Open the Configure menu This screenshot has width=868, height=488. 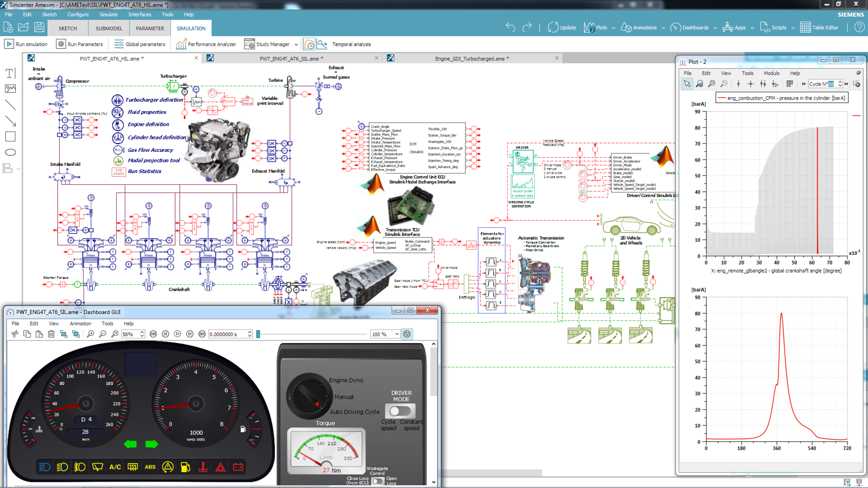point(78,15)
